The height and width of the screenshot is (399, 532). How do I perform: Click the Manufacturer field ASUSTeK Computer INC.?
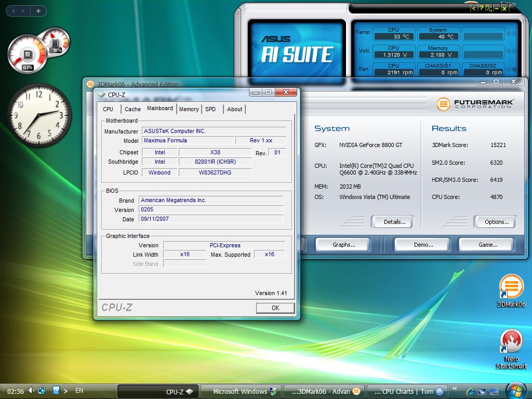pyautogui.click(x=214, y=131)
